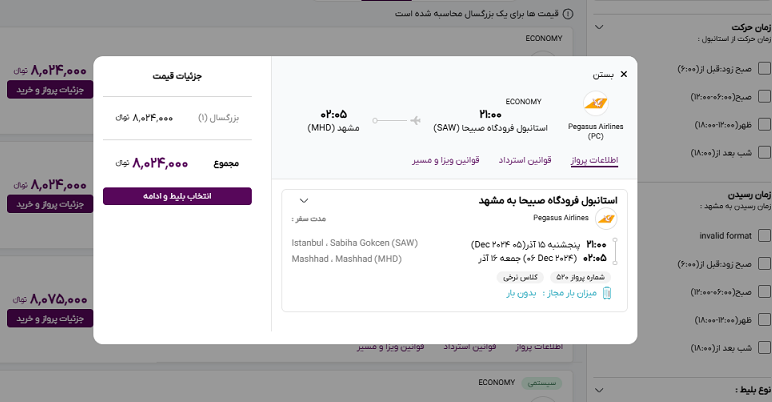Click میزان بار مجاز : بدون بار text
Image resolution: width=772 pixels, height=402 pixels.
coord(551,294)
